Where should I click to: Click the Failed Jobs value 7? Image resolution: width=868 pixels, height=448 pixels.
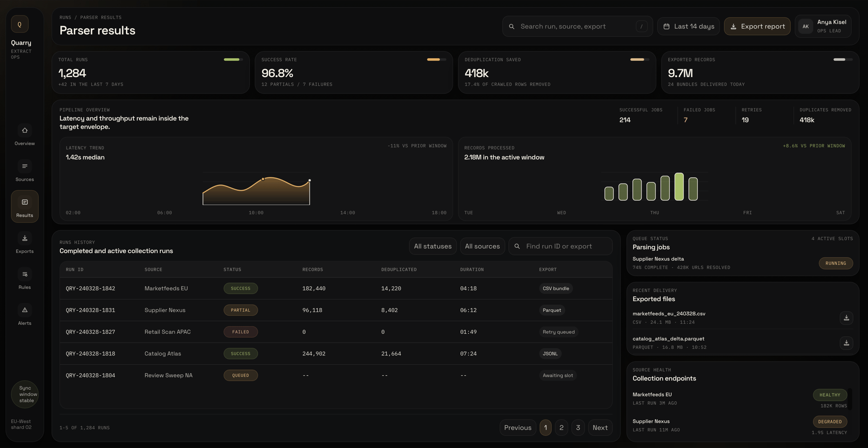tap(685, 120)
